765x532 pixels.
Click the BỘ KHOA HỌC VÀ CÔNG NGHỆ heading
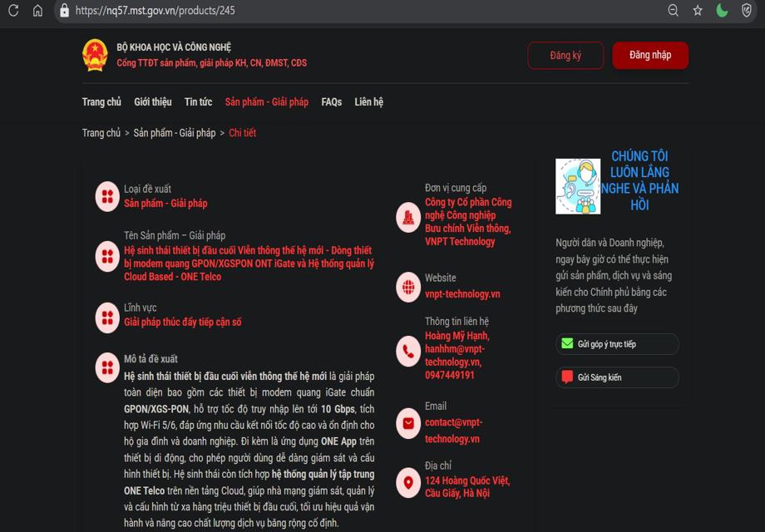(174, 47)
